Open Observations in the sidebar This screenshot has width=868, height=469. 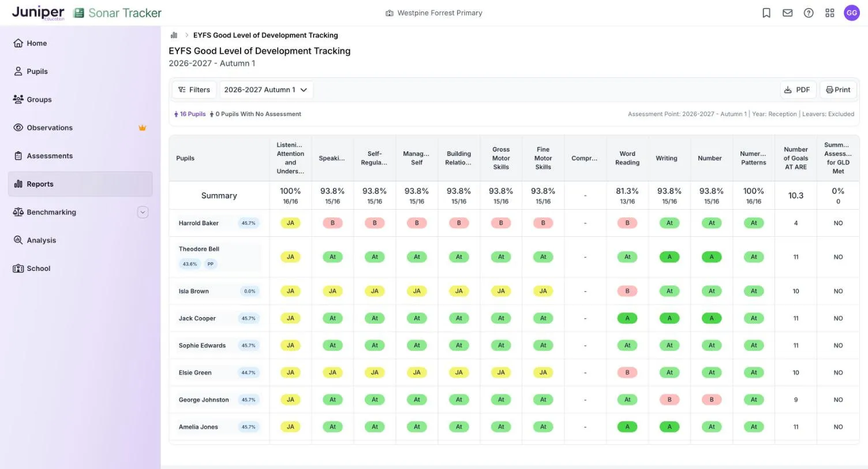click(80, 128)
